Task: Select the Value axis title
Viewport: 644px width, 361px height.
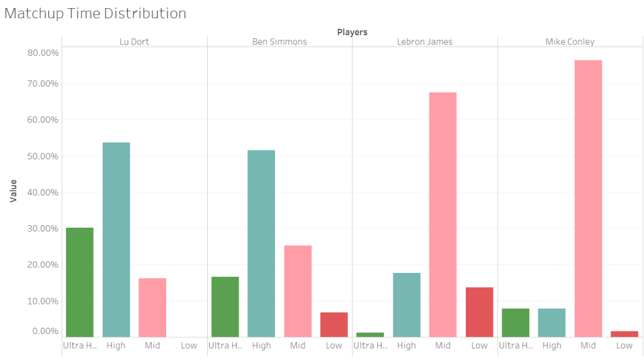Action: 13,191
